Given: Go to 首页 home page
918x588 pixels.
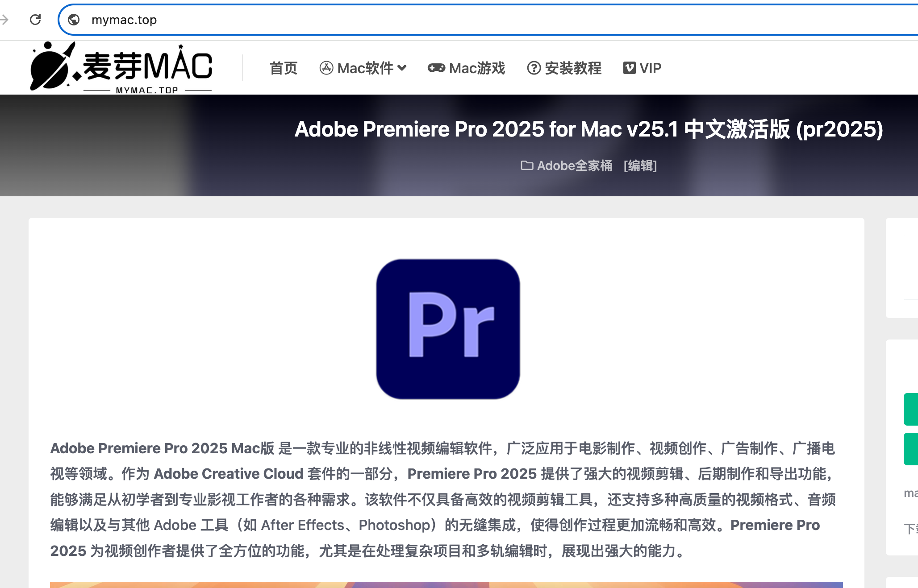Looking at the screenshot, I should [284, 68].
